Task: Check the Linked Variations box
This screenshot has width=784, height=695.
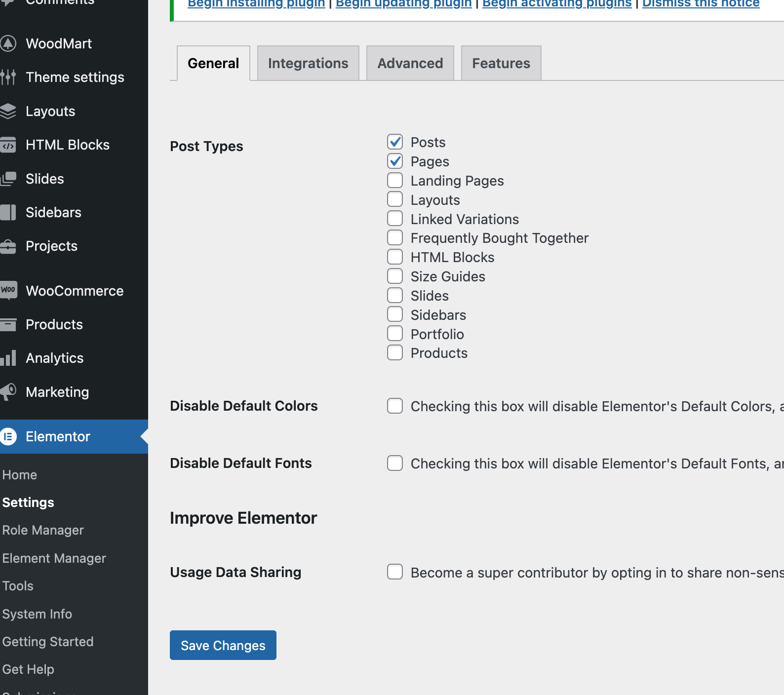Action: tap(395, 218)
